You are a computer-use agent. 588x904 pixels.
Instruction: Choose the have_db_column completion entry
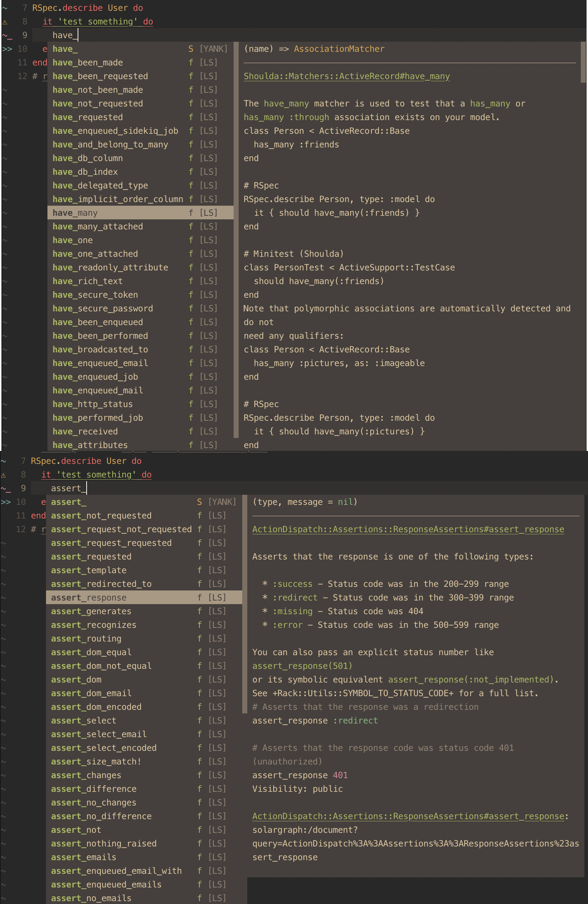pyautogui.click(x=88, y=158)
